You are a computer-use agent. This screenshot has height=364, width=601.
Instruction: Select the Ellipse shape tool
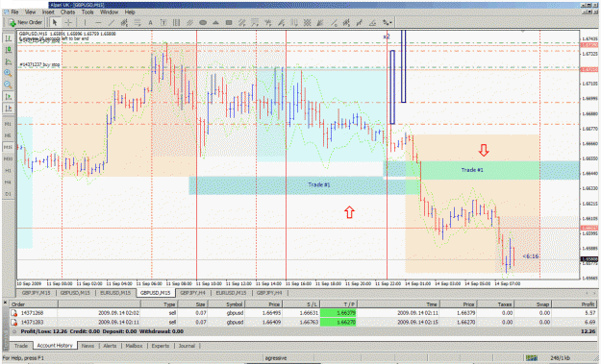(x=203, y=23)
